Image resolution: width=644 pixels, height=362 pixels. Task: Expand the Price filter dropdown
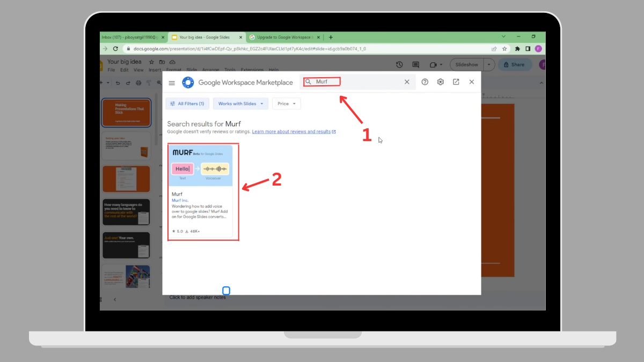(287, 104)
